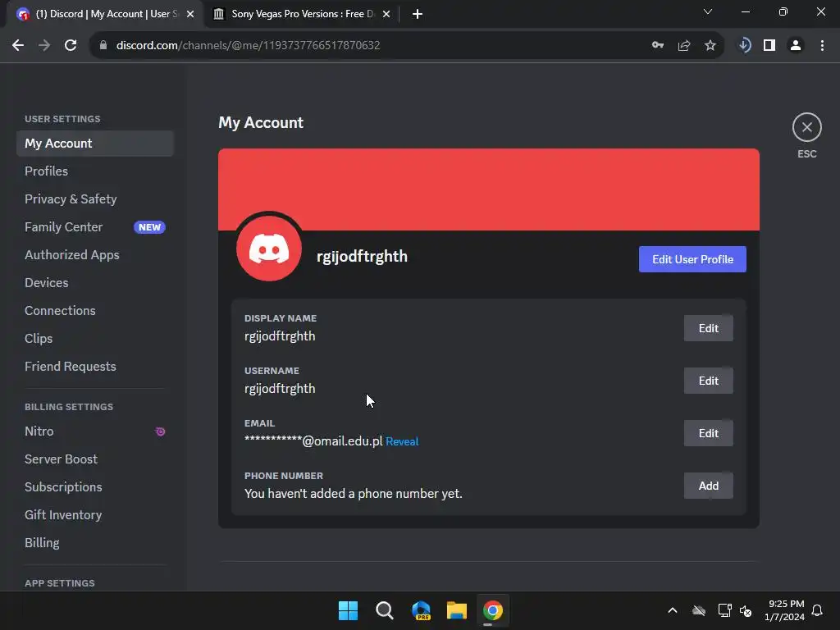Open saved passwords key icon
840x630 pixels.
[x=657, y=46]
